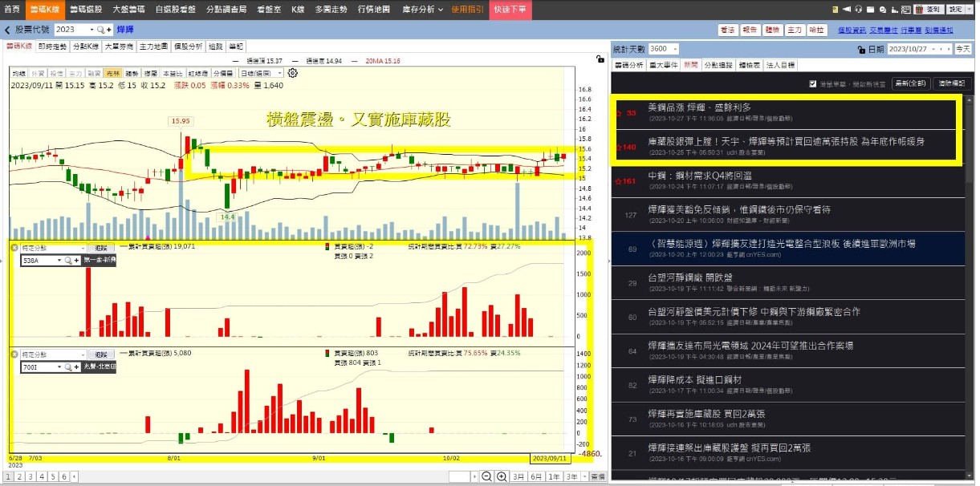Click the headset support icon in top bar
The width and height of the screenshot is (980, 486).
click(858, 10)
